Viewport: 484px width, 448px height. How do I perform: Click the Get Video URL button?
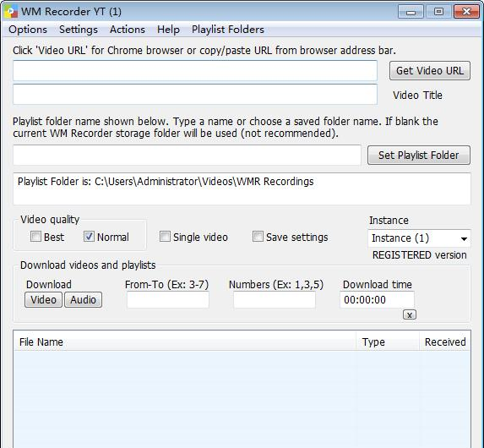pos(430,71)
